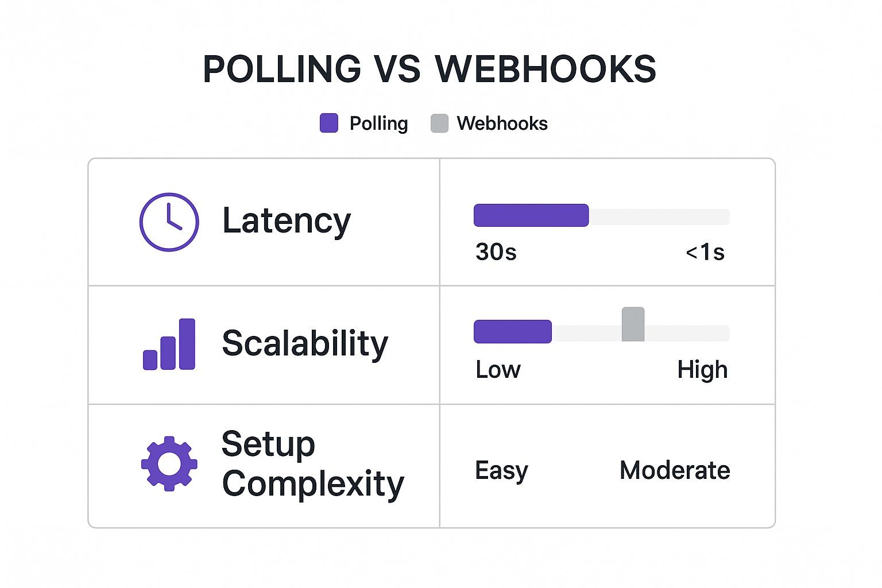
Task: Click the Scalability bar chart icon
Action: 169,344
